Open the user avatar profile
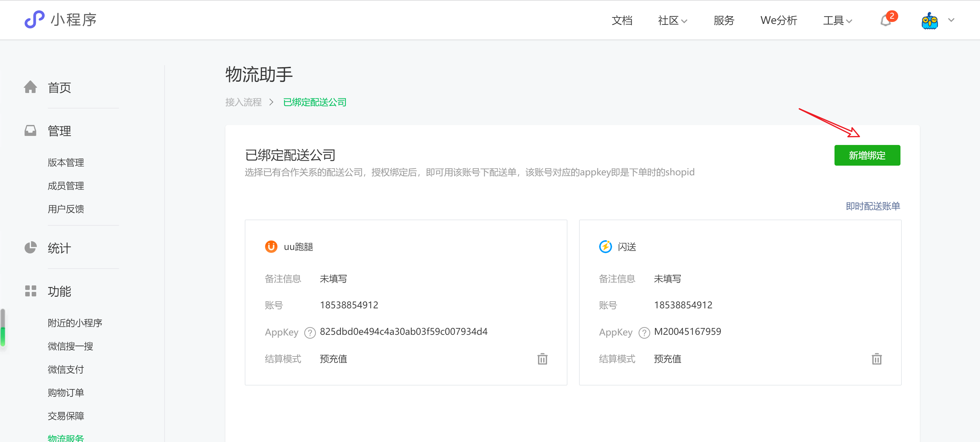The image size is (980, 442). coord(930,21)
